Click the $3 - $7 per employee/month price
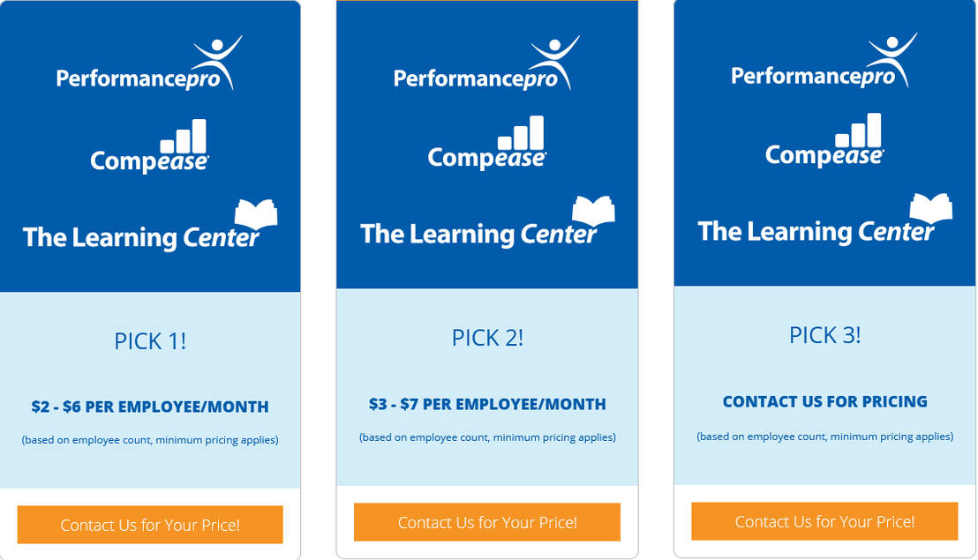This screenshot has width=978, height=560. [x=487, y=405]
